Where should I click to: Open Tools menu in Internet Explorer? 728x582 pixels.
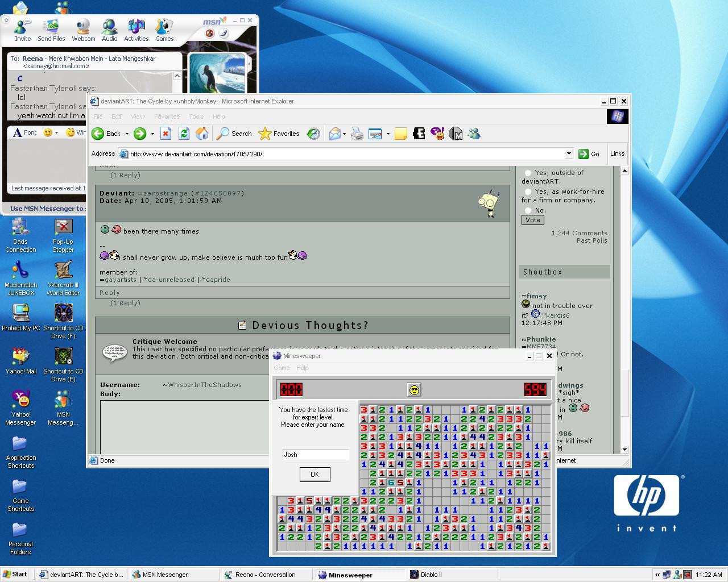[196, 117]
